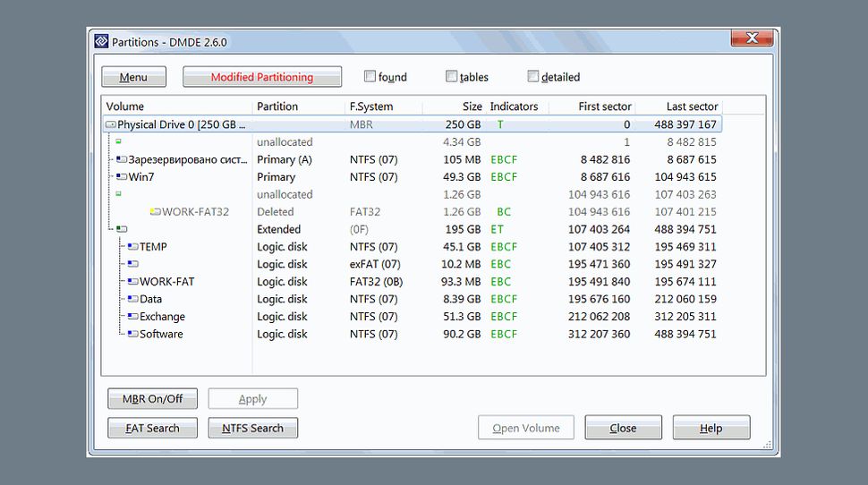Click the TEMP logical disk icon
Image resolution: width=868 pixels, height=485 pixels.
(x=132, y=247)
